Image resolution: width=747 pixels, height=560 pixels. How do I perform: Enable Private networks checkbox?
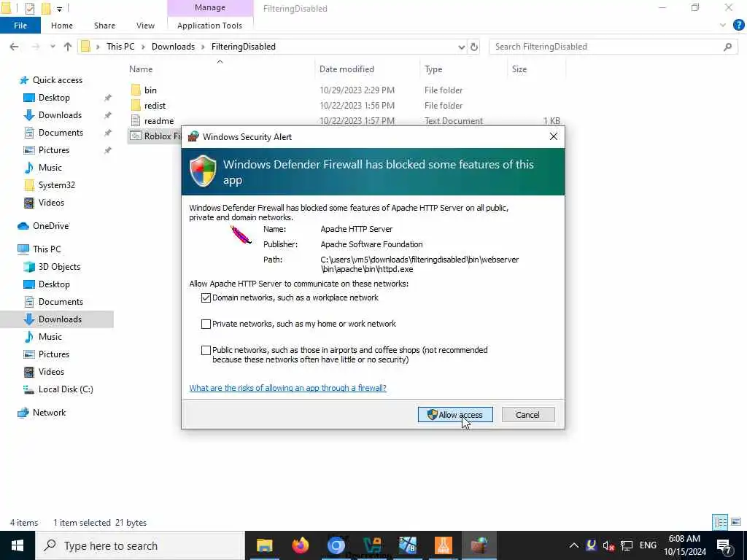click(206, 324)
